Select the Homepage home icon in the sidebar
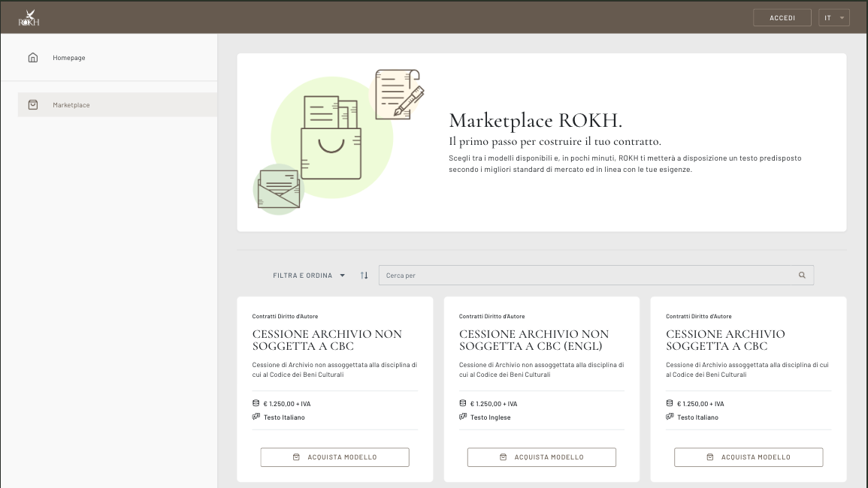Viewport: 868px width, 488px height. coord(33,56)
